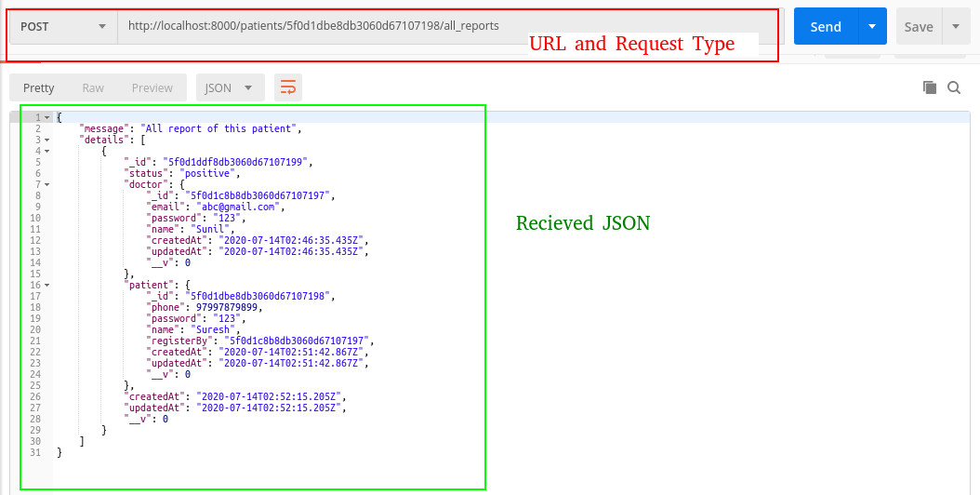Click the doctor createdAt value on line 12
The image size is (980, 495).
click(291, 240)
